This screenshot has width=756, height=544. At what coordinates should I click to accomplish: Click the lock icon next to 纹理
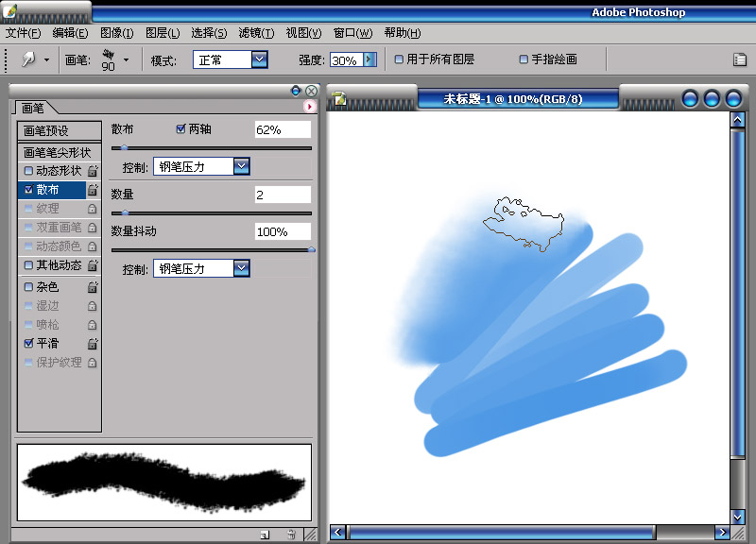tap(92, 209)
